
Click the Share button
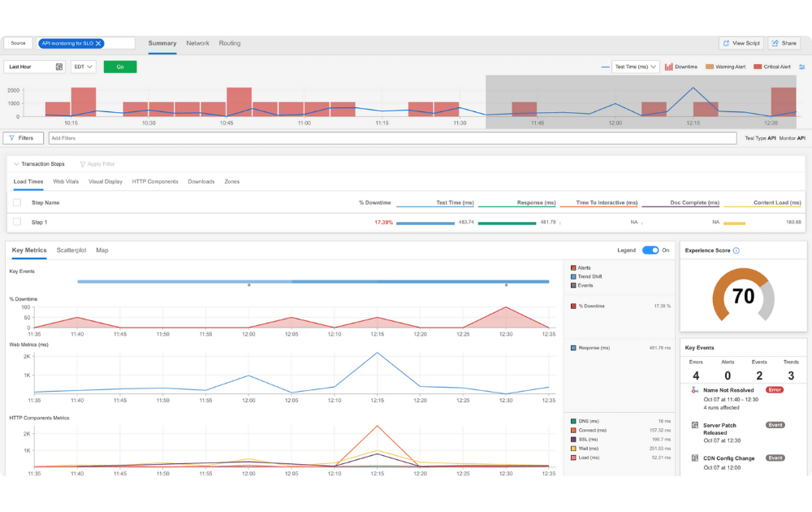[x=784, y=44]
